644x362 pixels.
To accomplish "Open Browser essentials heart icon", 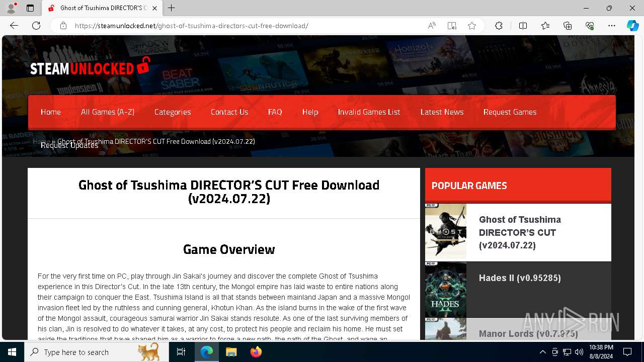I will (590, 26).
